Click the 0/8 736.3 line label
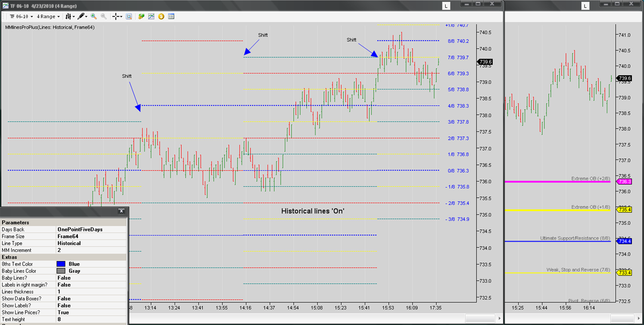Image resolution: width=644 pixels, height=325 pixels. point(458,171)
